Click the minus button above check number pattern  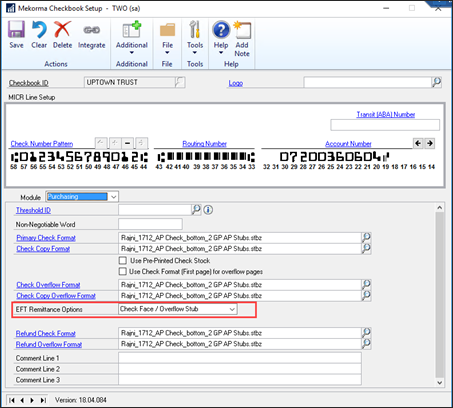click(x=127, y=143)
